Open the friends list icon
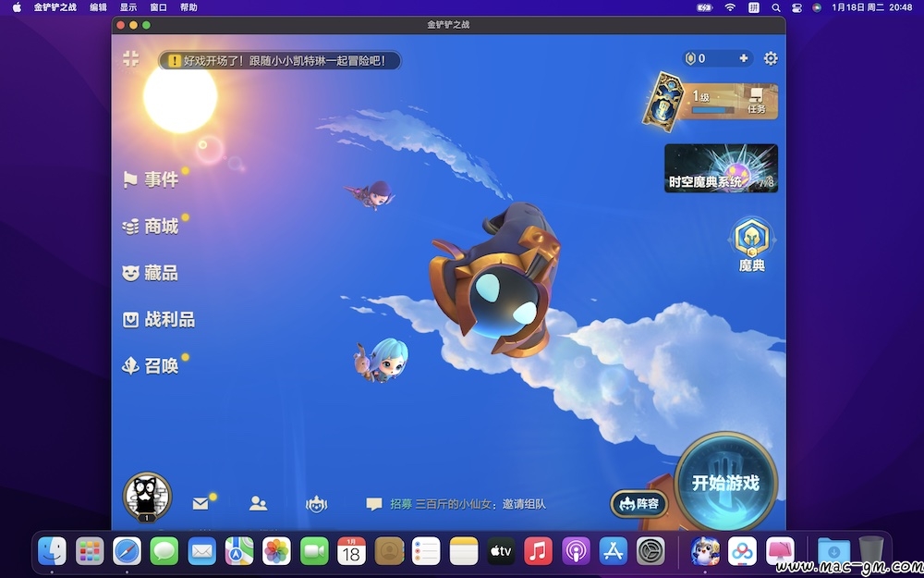 point(258,504)
